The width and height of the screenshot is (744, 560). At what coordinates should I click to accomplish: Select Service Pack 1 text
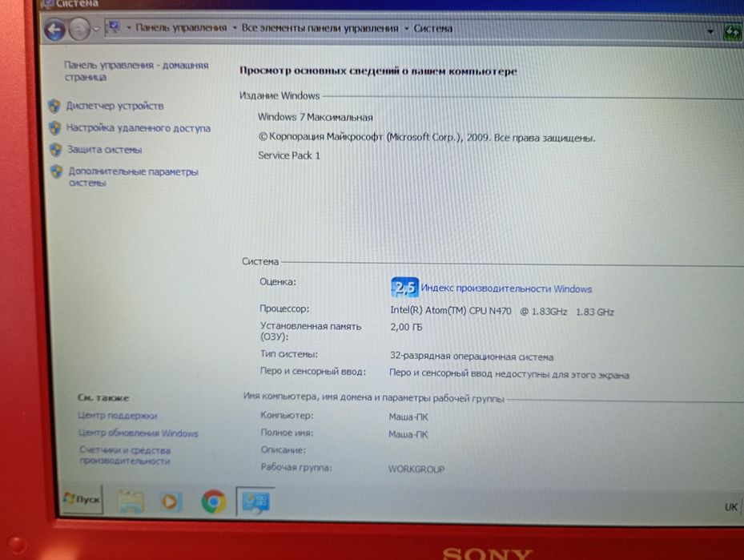[289, 155]
